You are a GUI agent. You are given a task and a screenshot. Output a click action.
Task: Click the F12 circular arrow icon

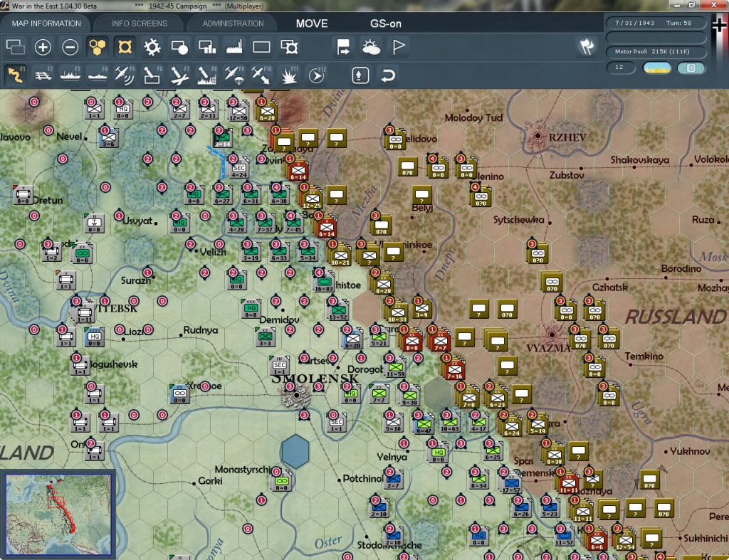coord(317,75)
